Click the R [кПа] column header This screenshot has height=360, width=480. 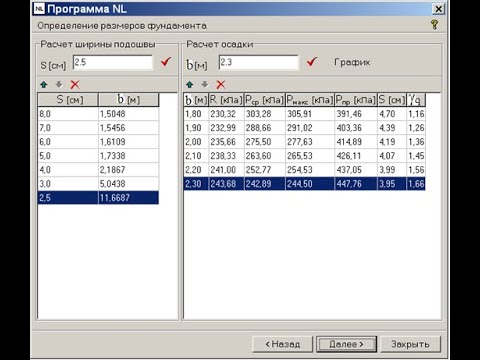[226, 100]
